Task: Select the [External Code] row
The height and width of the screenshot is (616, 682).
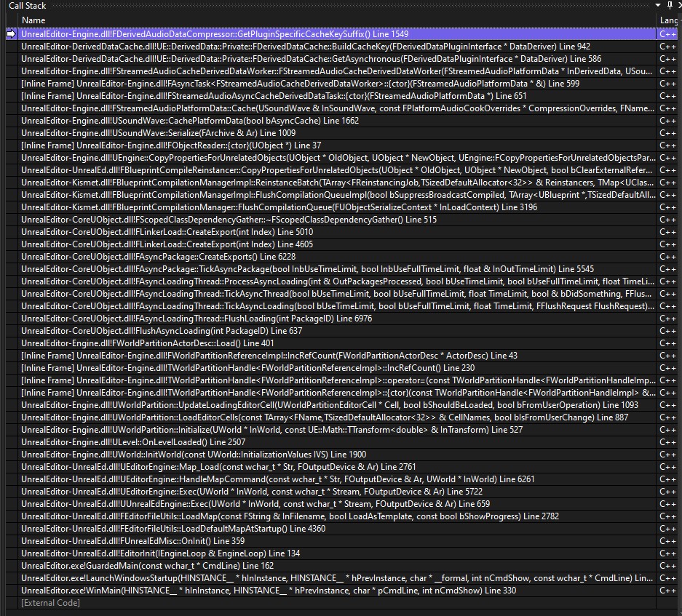Action: (337, 604)
